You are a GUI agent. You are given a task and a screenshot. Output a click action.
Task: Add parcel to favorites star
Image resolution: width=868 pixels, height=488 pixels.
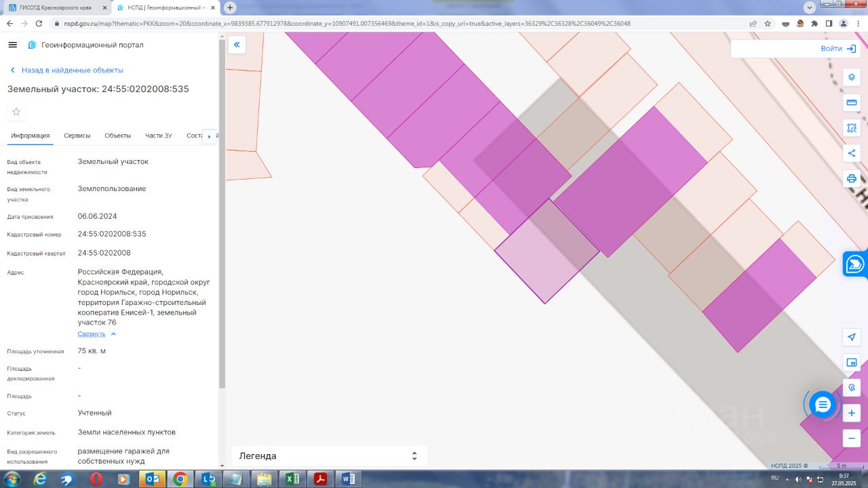click(16, 112)
